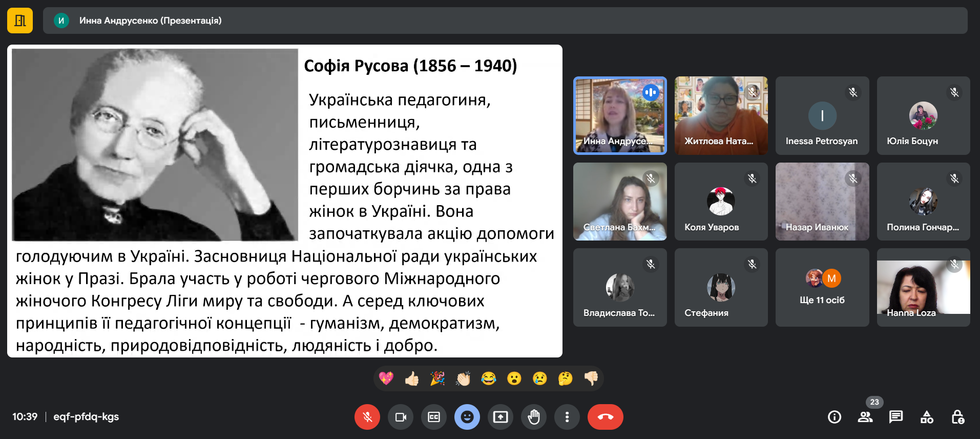Open the host controls lock icon
980x439 pixels.
tap(957, 417)
